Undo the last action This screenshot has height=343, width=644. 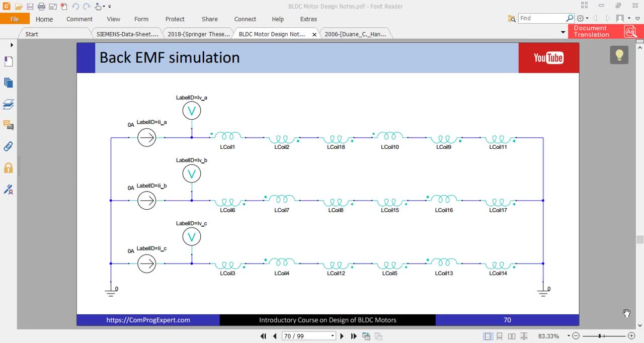[x=75, y=7]
